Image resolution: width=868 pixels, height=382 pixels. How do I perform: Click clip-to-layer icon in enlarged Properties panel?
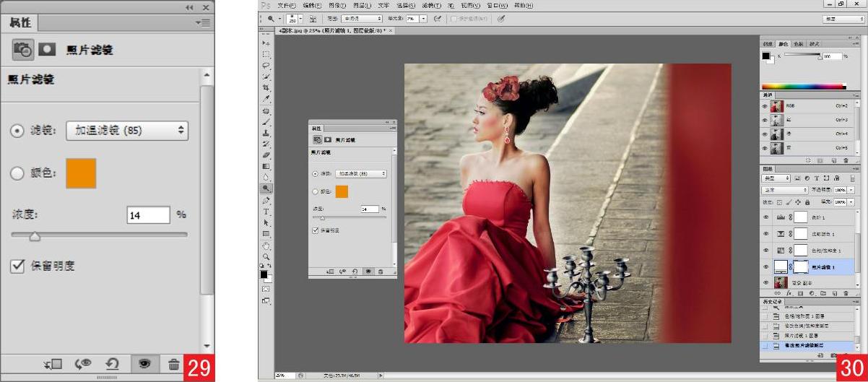53,365
